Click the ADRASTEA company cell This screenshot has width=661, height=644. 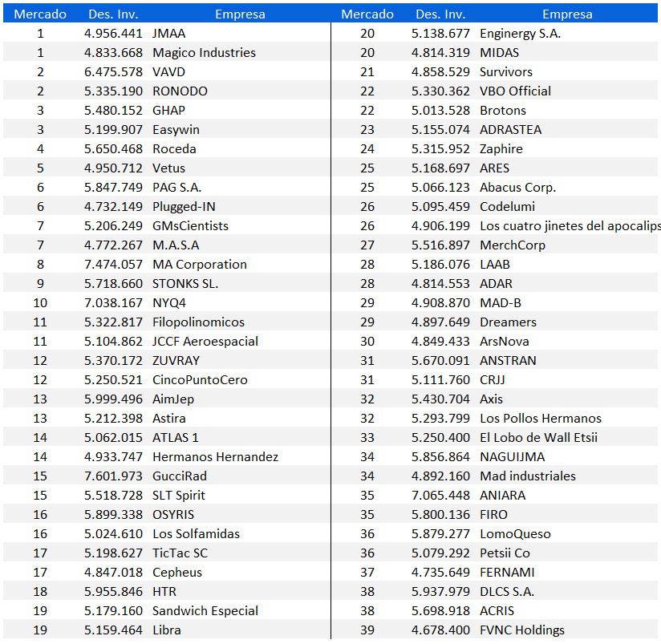[x=510, y=130]
